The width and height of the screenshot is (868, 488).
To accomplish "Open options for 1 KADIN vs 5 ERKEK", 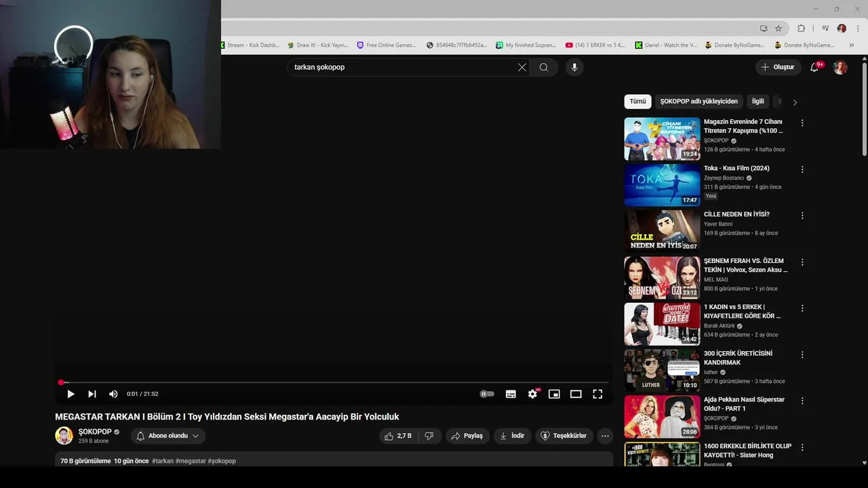I will [x=802, y=308].
